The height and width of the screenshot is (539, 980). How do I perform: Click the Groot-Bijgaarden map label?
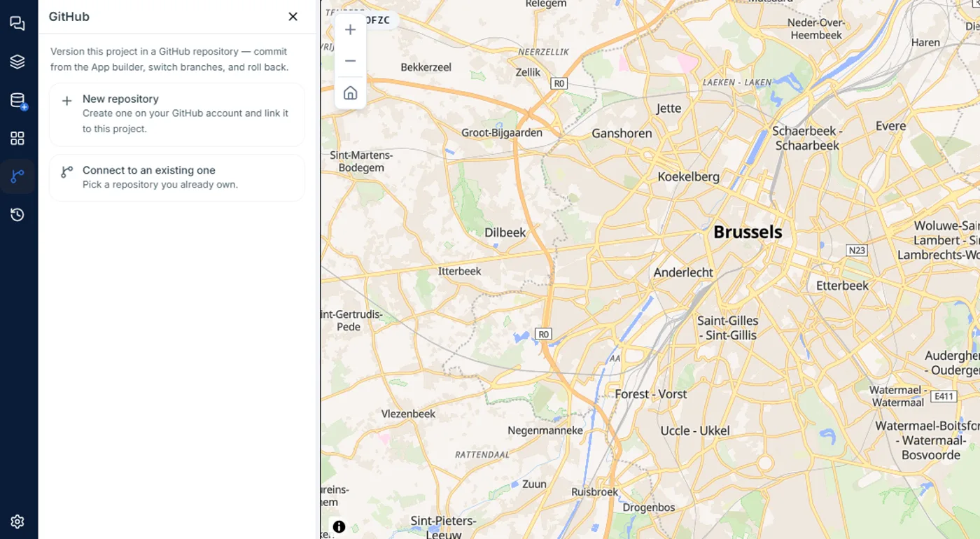click(x=502, y=132)
